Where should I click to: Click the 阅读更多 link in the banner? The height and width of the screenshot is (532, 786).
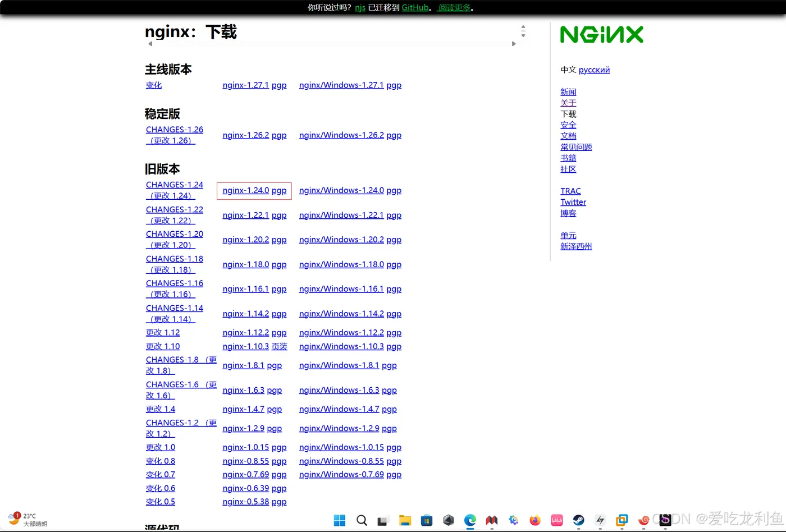coord(455,7)
